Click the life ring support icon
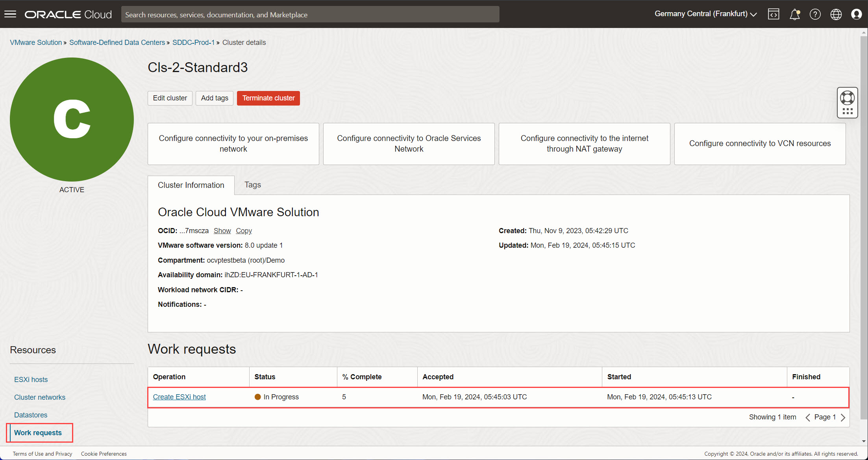The width and height of the screenshot is (868, 460). pos(847,97)
